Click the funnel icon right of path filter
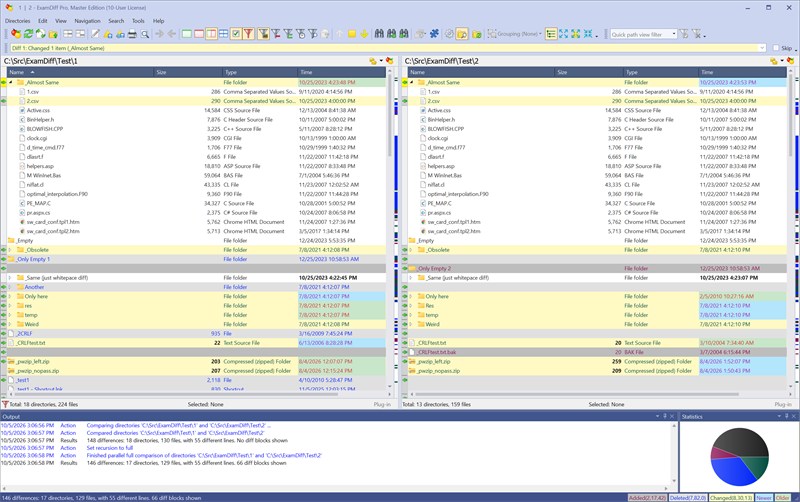Image resolution: width=800 pixels, height=502 pixels. coord(684,34)
